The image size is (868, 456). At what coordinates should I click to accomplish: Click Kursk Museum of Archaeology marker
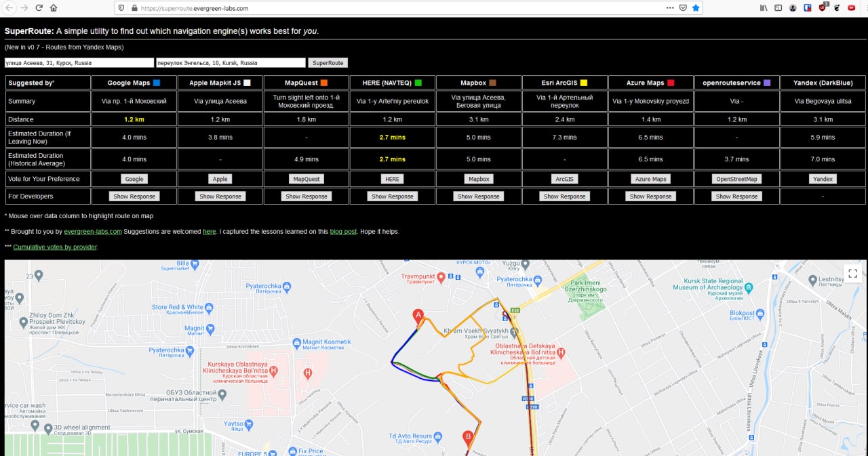click(749, 287)
